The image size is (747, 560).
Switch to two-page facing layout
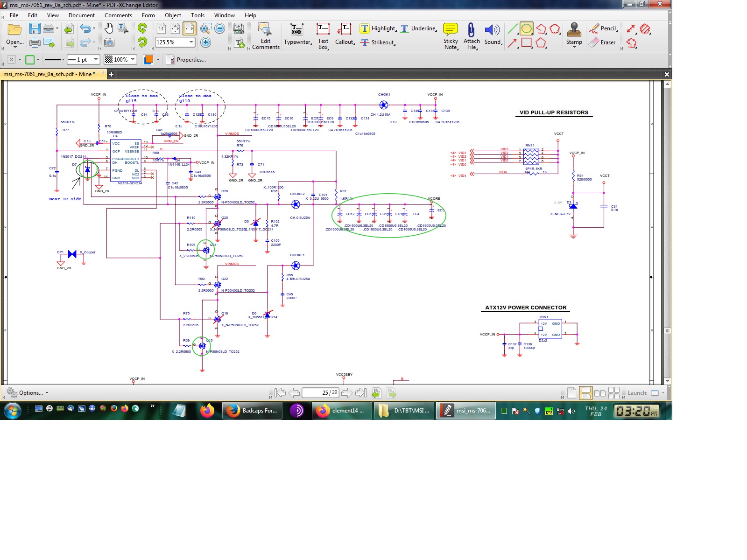click(600, 393)
